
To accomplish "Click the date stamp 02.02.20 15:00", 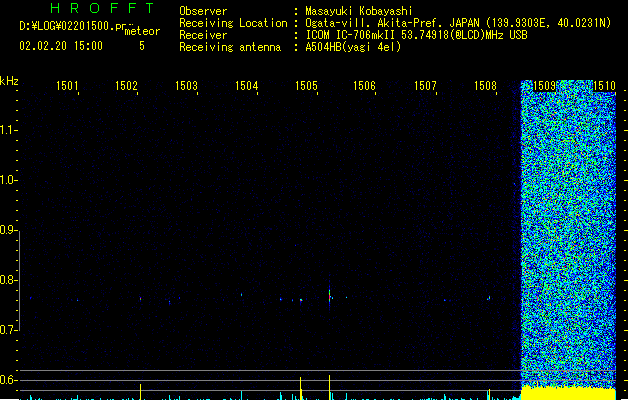I will click(61, 46).
